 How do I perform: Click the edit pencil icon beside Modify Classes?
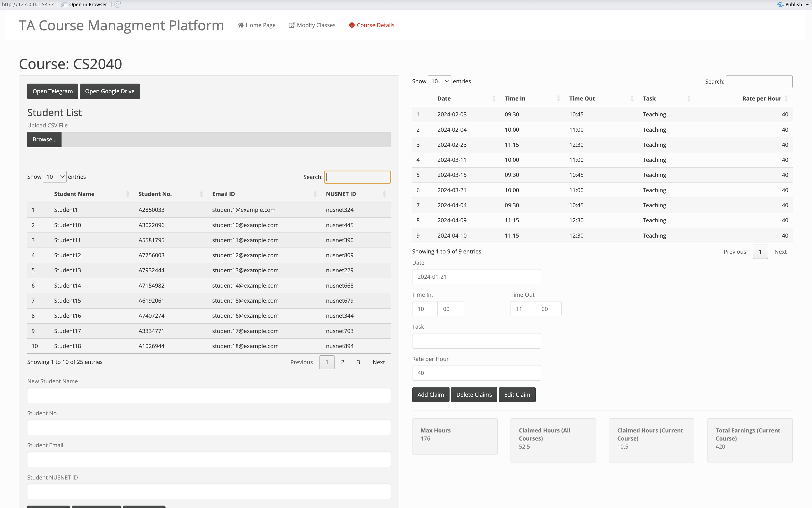tap(292, 25)
